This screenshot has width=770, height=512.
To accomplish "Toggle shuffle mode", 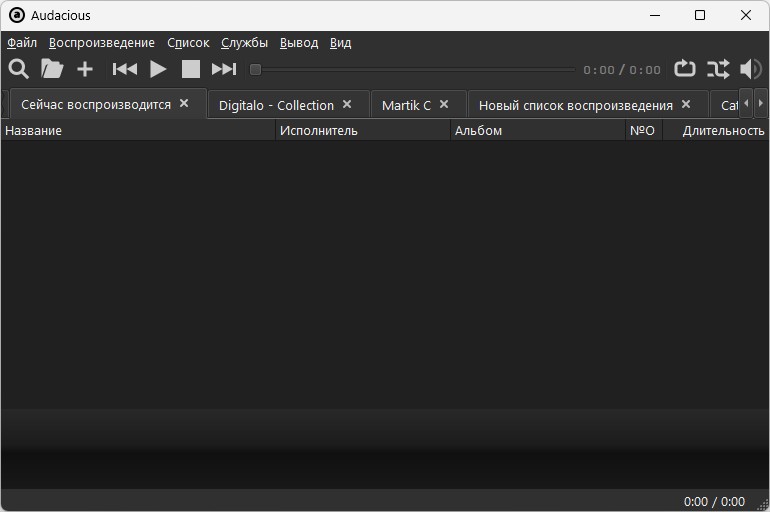I will [718, 69].
